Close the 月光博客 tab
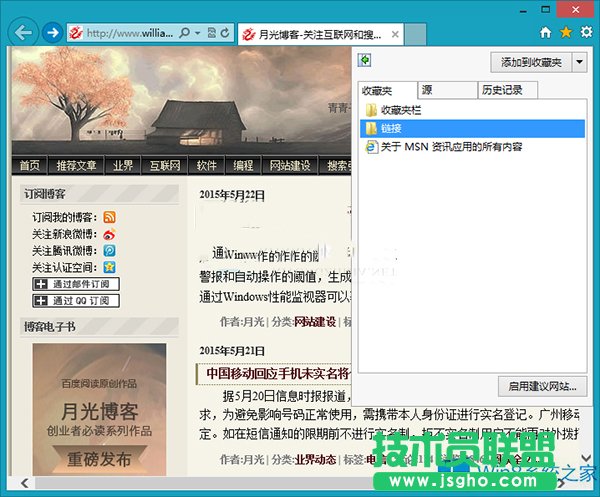Screen dimensions: 600x497 pos(395,34)
